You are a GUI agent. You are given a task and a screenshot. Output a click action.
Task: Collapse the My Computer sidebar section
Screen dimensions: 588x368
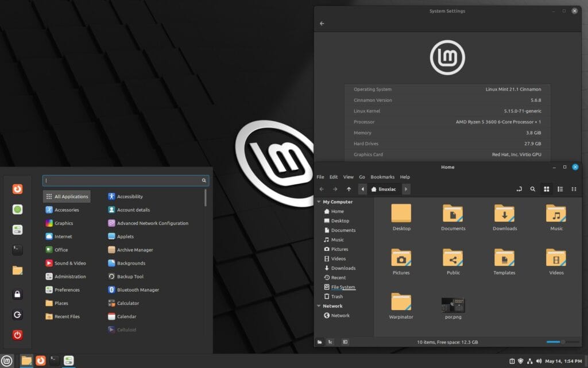[319, 202]
